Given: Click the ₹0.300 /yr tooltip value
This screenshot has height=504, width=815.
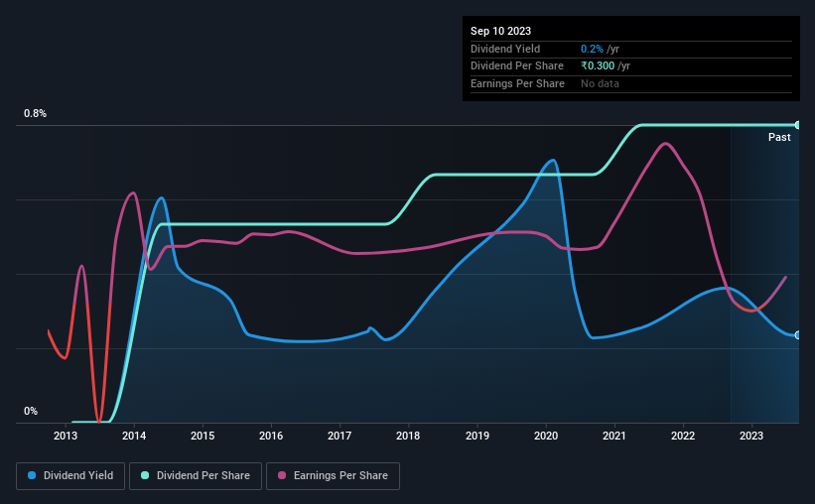Looking at the screenshot, I should click(x=606, y=66).
